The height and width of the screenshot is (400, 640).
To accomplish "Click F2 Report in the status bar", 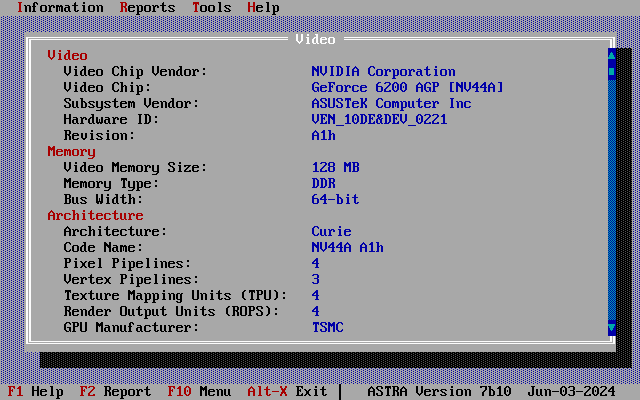I will (115, 391).
